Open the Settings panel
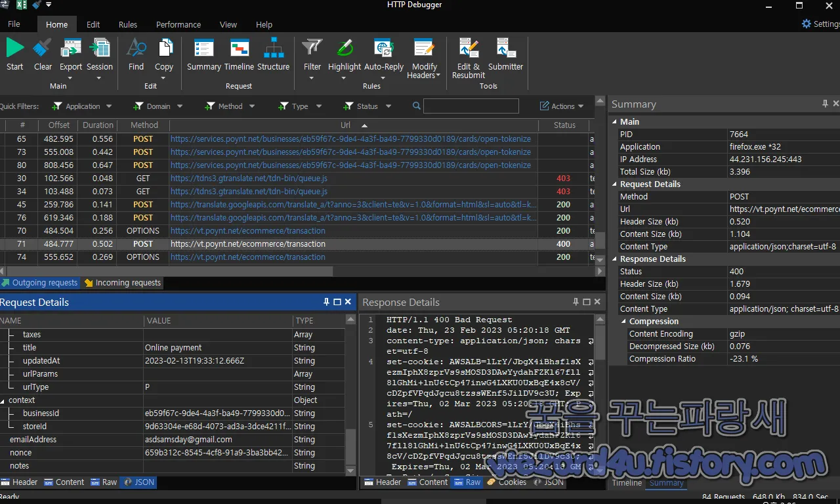 click(818, 24)
